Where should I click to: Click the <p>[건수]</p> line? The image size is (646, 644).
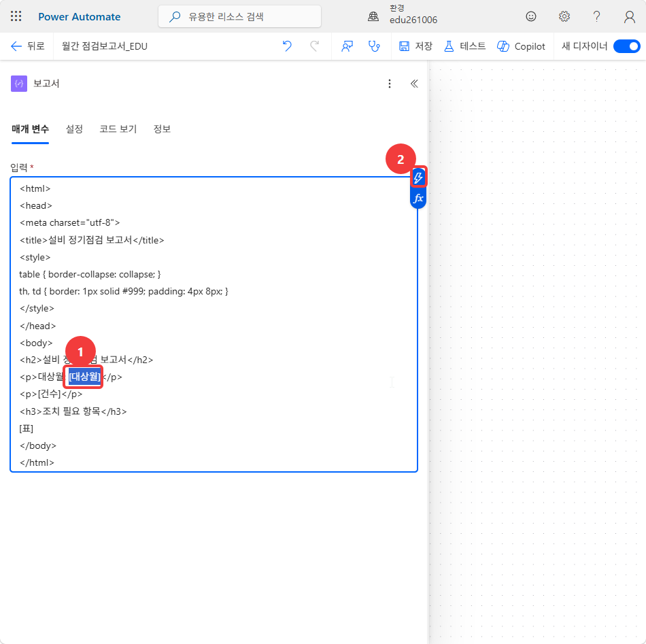[51, 394]
